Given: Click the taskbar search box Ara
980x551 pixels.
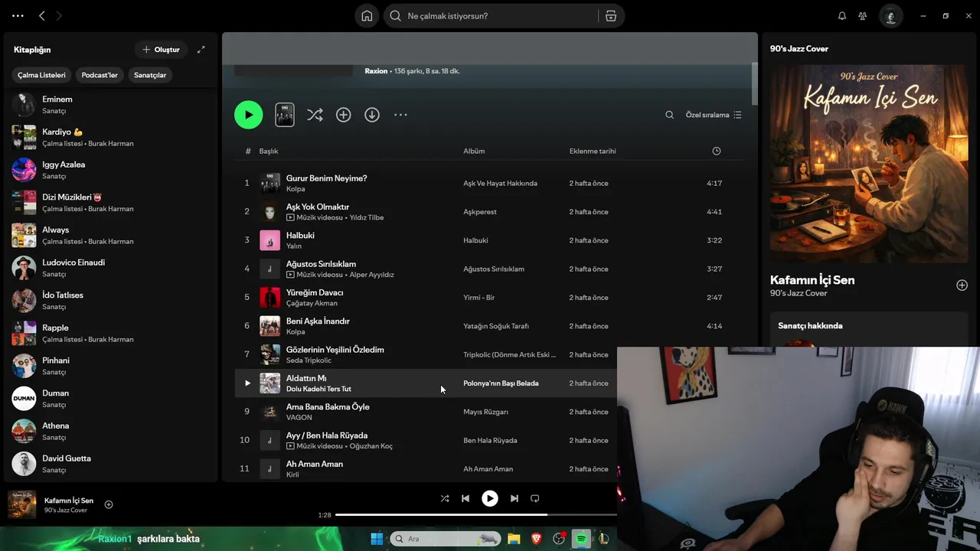Looking at the screenshot, I should (446, 539).
